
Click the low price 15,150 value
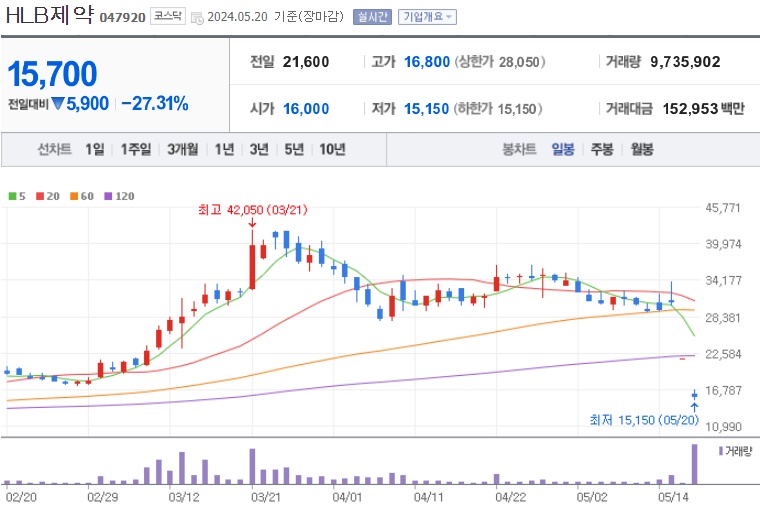coord(427,109)
